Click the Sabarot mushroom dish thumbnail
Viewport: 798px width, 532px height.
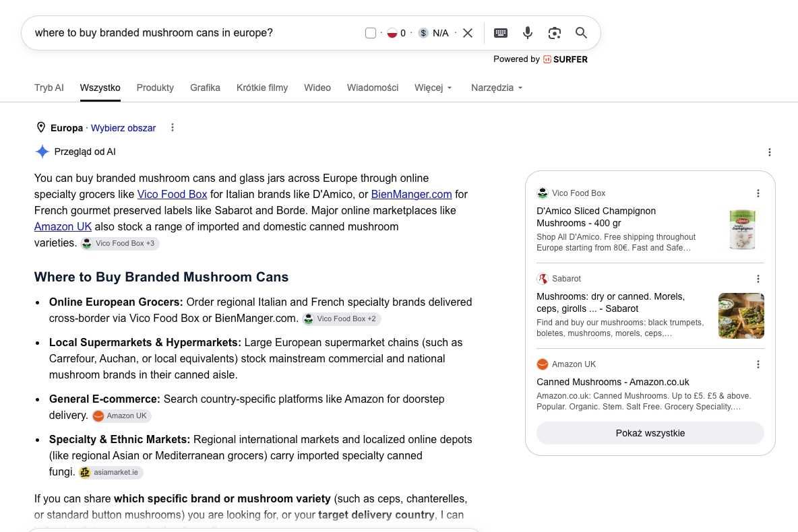pyautogui.click(x=741, y=316)
